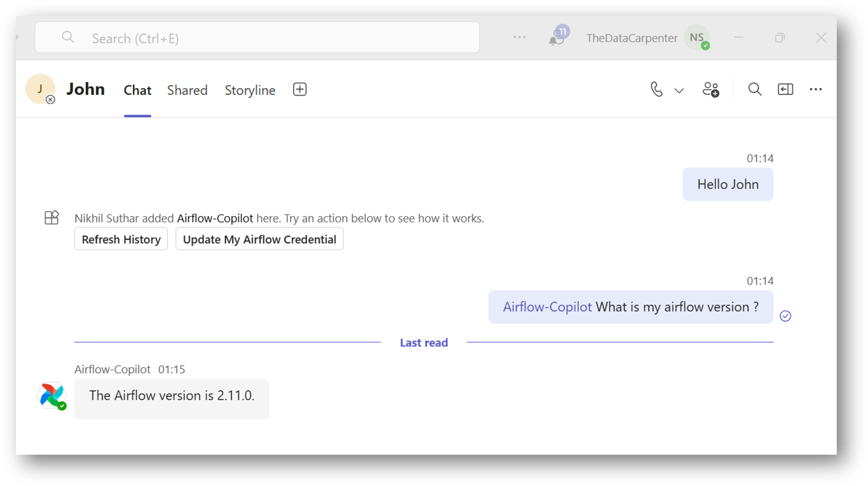Start an audio call with John

click(x=656, y=89)
